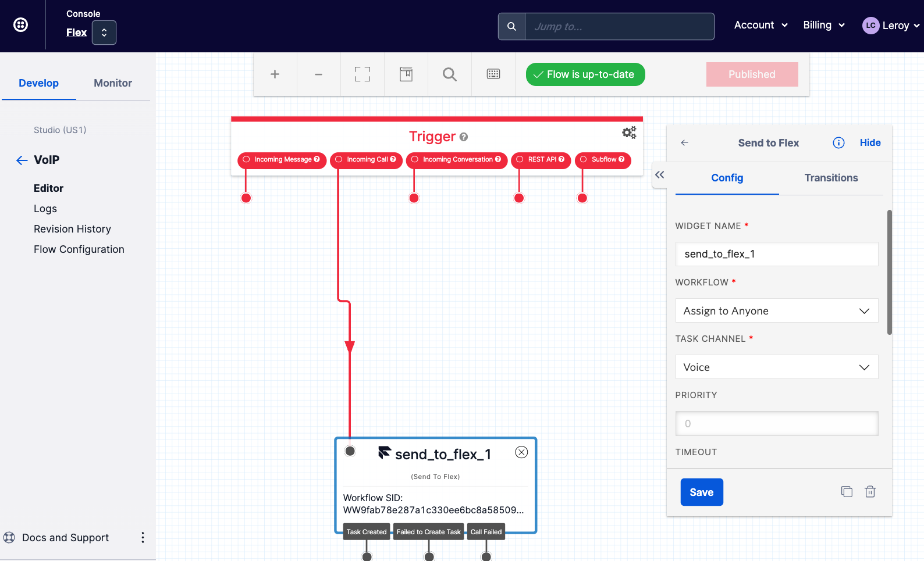Viewport: 924px width, 561px height.
Task: Click the send_to_flex_1 input connector dot
Action: pos(350,451)
